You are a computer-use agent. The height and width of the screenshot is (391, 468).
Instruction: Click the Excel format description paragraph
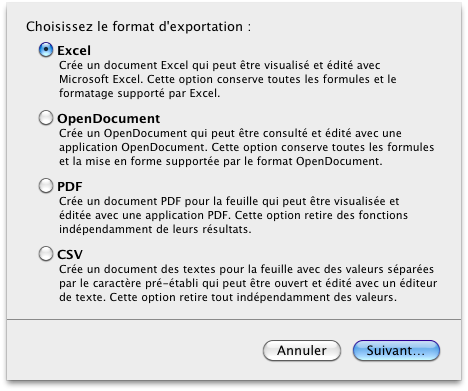(x=228, y=79)
